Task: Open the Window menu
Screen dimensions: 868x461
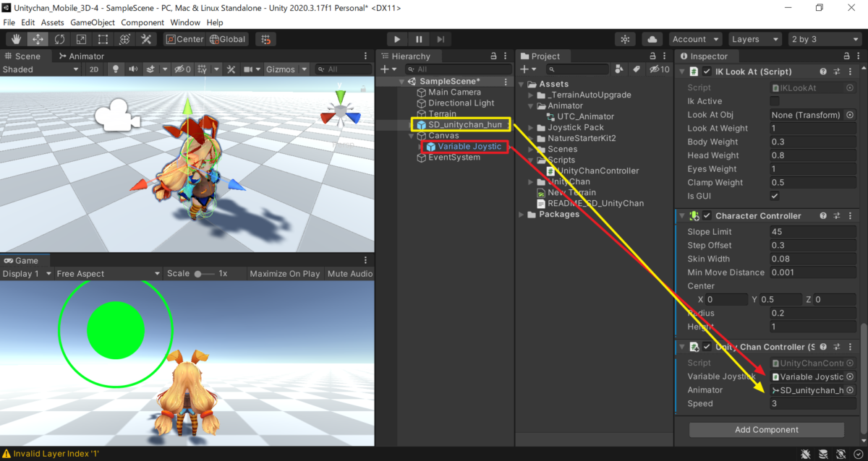Action: click(x=186, y=22)
